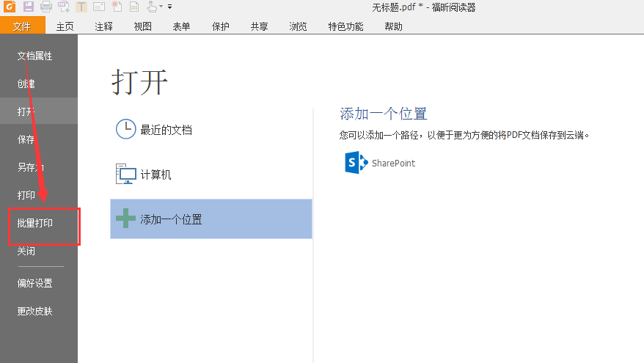The image size is (644, 363).
Task: Click the Foxit Reader logo icon
Action: point(10,6)
